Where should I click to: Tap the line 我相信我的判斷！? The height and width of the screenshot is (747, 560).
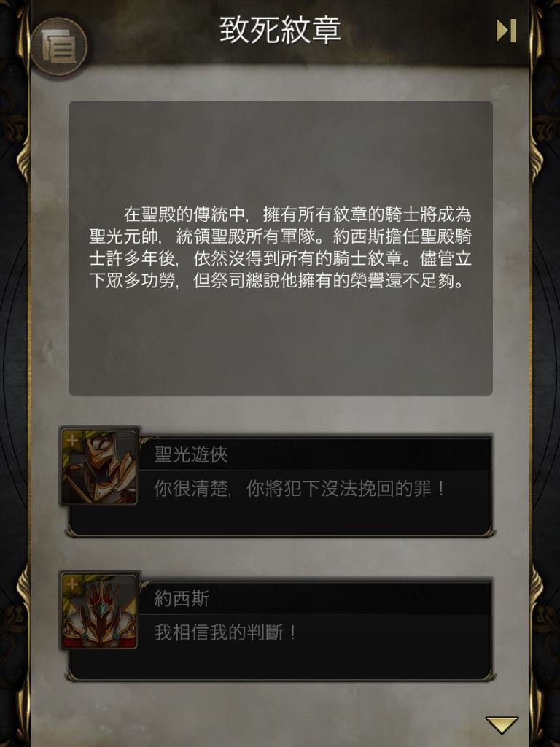pos(226,632)
